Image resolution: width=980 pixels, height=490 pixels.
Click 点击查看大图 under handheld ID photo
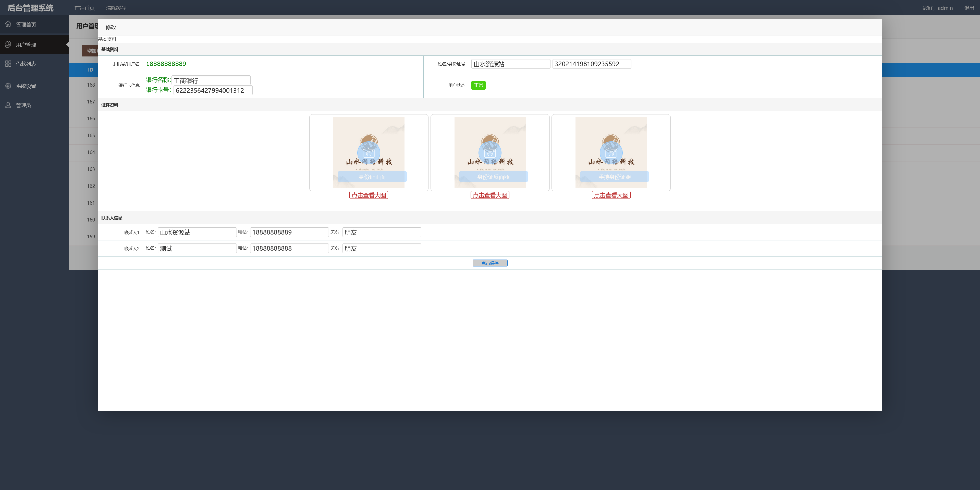(611, 195)
